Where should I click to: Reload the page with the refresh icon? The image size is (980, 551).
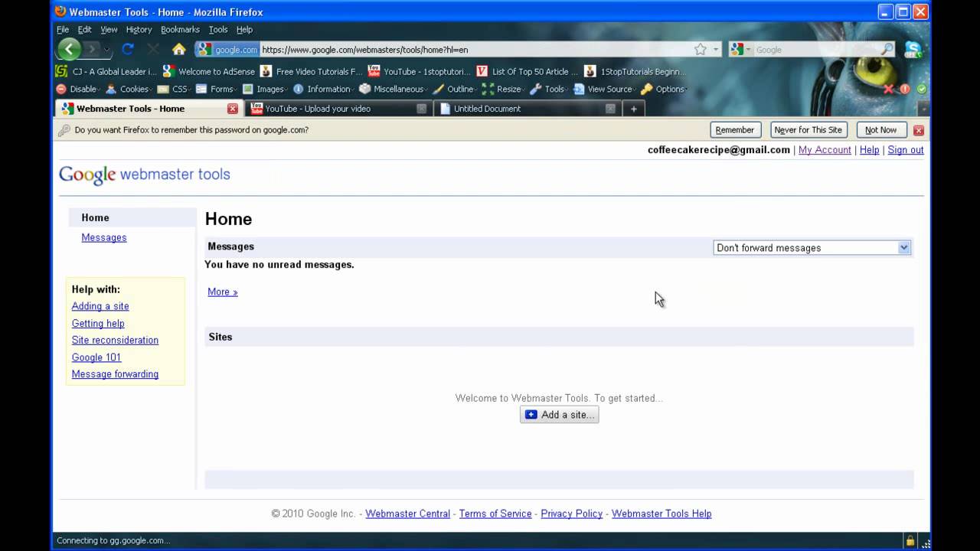tap(128, 50)
